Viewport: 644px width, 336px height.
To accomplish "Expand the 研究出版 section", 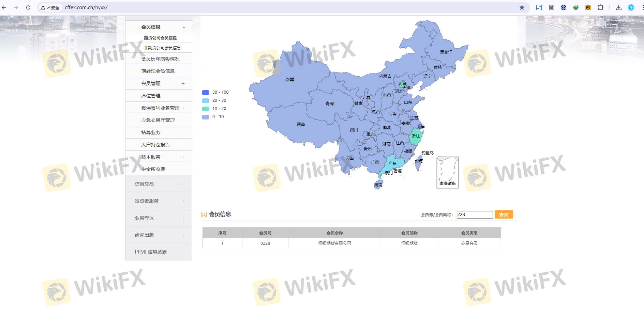I will (183, 235).
